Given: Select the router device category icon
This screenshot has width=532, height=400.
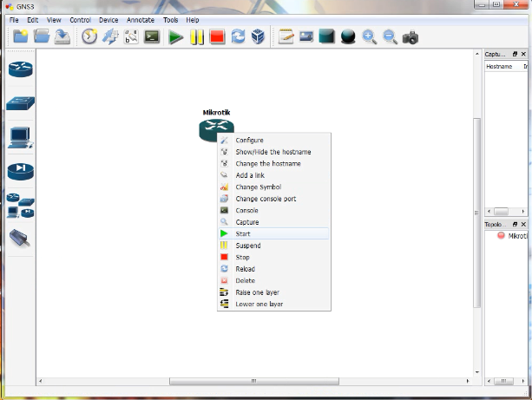Looking at the screenshot, I should coord(20,69).
